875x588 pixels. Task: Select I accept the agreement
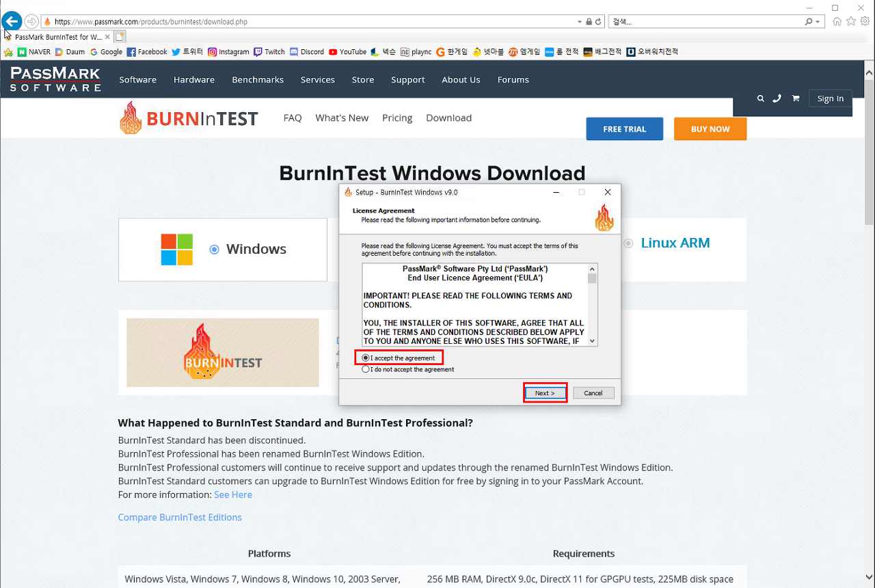coord(399,358)
